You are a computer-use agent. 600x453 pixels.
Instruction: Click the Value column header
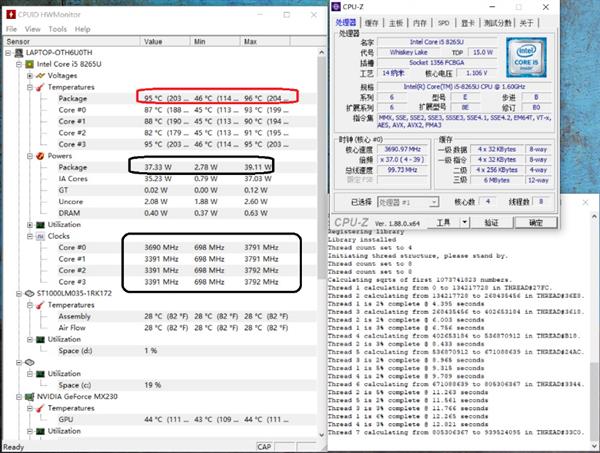tap(165, 41)
